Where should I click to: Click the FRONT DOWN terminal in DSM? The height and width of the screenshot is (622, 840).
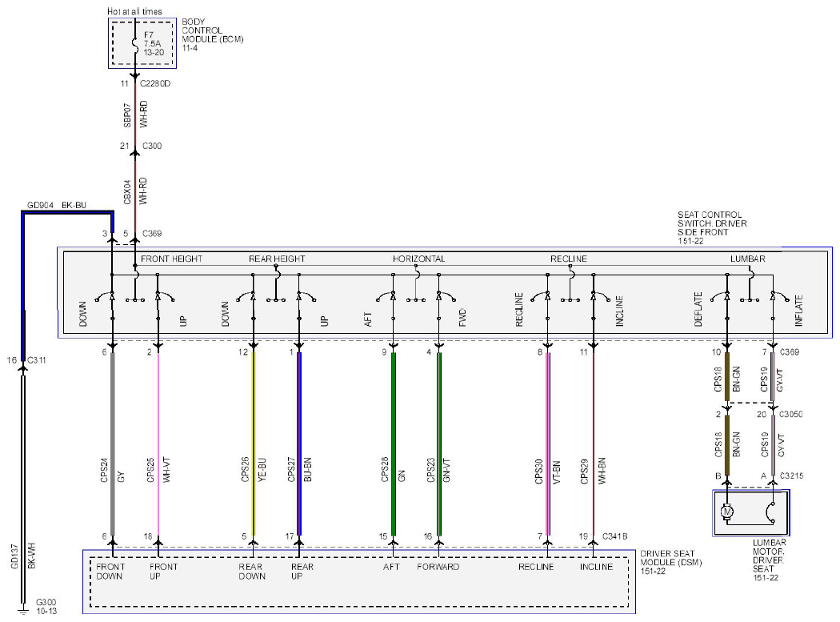pyautogui.click(x=110, y=572)
